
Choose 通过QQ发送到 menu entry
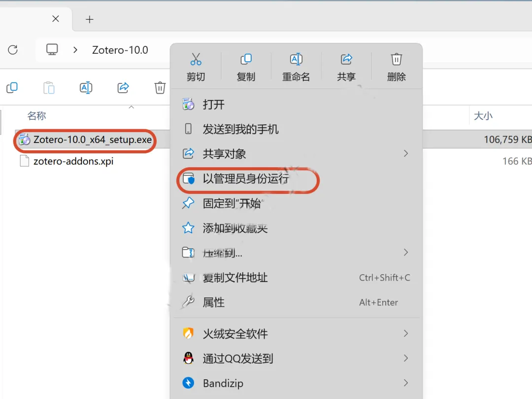point(297,359)
